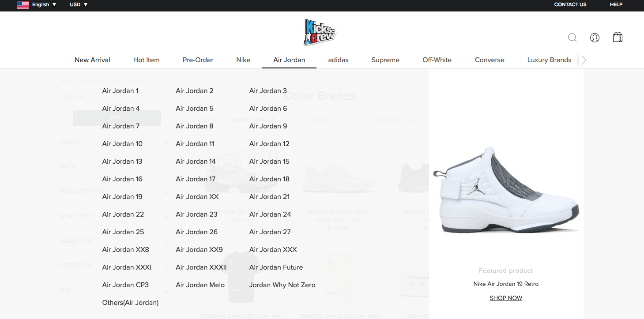This screenshot has height=319, width=644.
Task: Select Air Jordan 10
Action: click(x=122, y=144)
